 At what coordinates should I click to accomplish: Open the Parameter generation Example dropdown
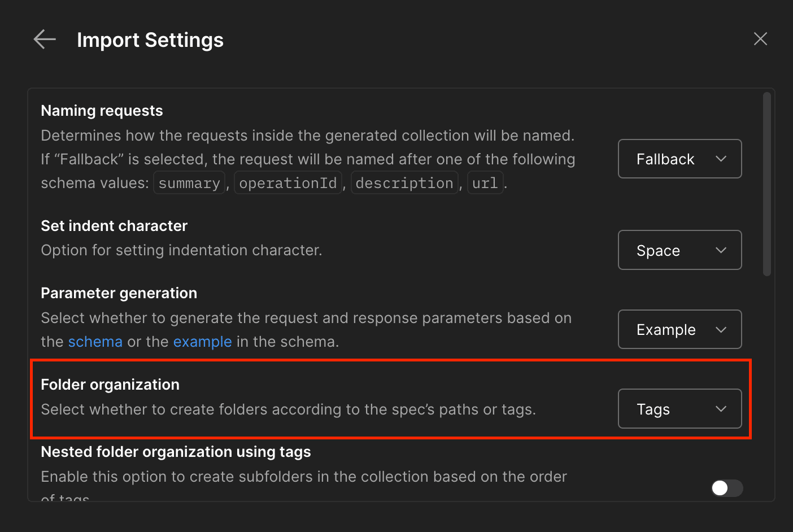point(679,329)
